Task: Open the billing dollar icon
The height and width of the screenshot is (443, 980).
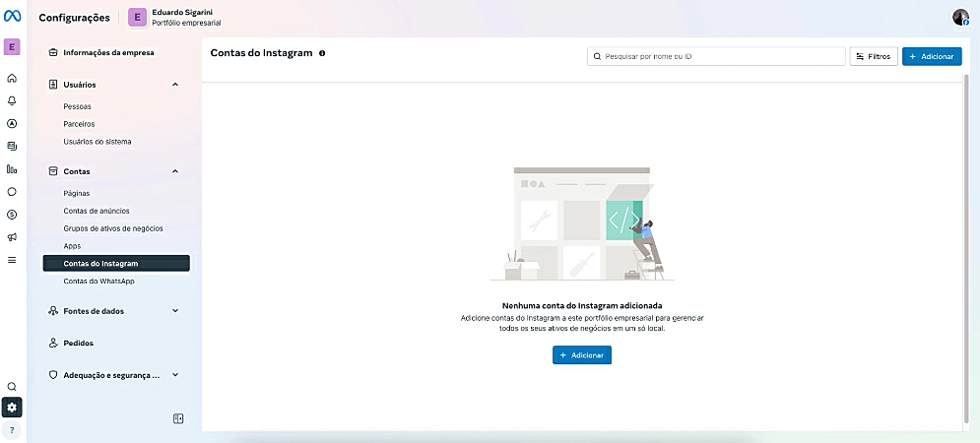Action: pos(12,215)
